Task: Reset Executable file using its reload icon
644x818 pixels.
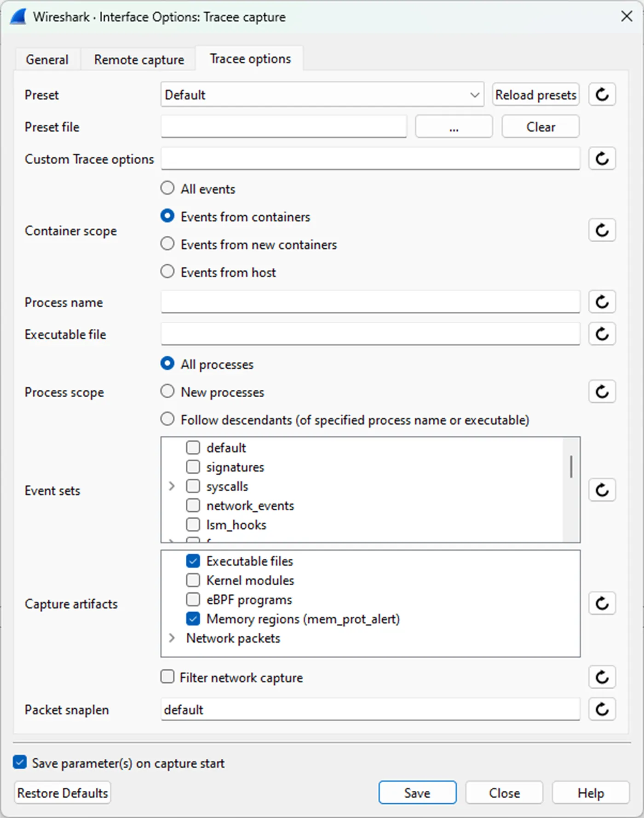Action: [x=602, y=334]
